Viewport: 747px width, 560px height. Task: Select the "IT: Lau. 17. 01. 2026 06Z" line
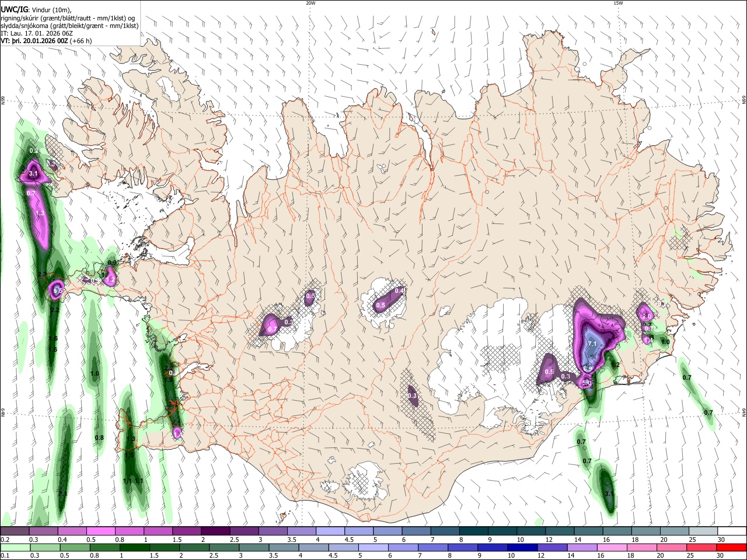[37, 33]
